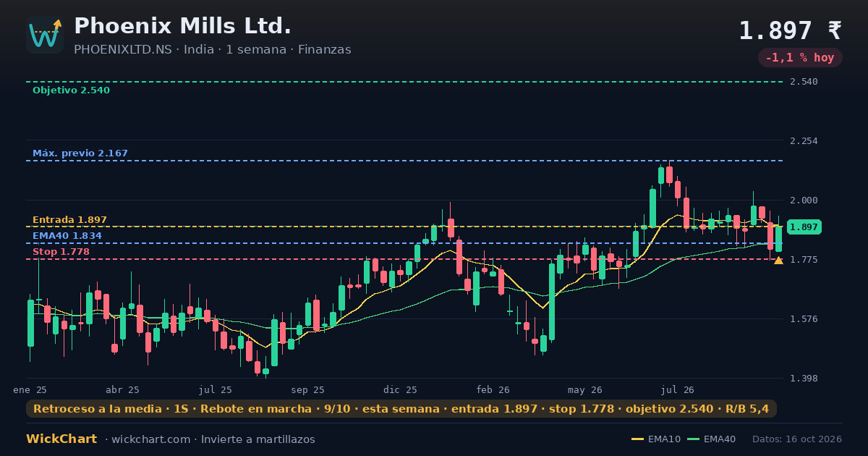Click the dic 25 date label

[401, 389]
